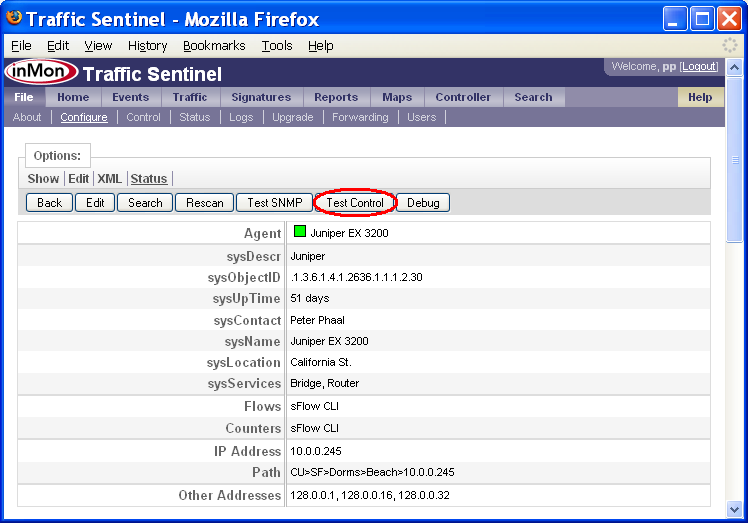Select the Show option

[43, 179]
